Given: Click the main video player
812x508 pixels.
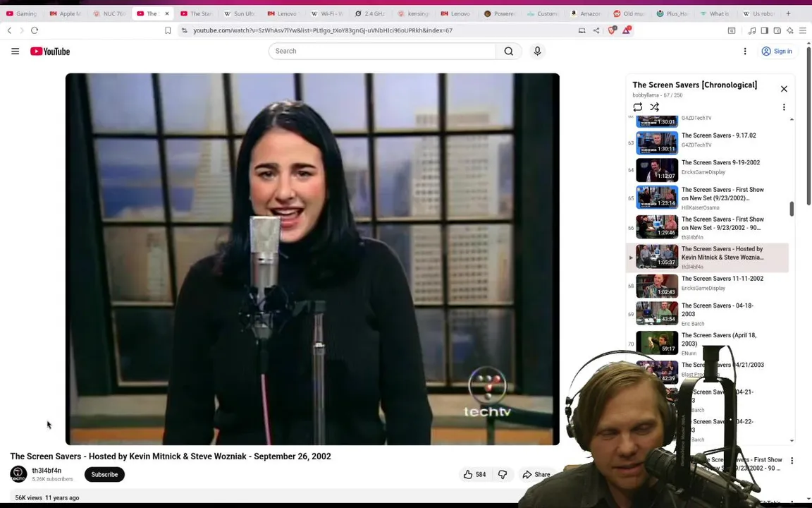Looking at the screenshot, I should coord(312,259).
